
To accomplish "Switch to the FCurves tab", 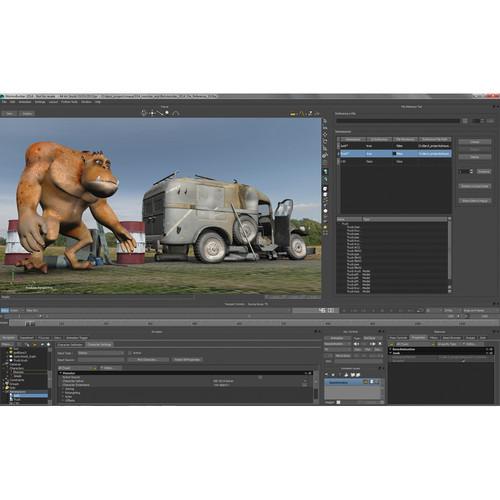I will coord(43,338).
